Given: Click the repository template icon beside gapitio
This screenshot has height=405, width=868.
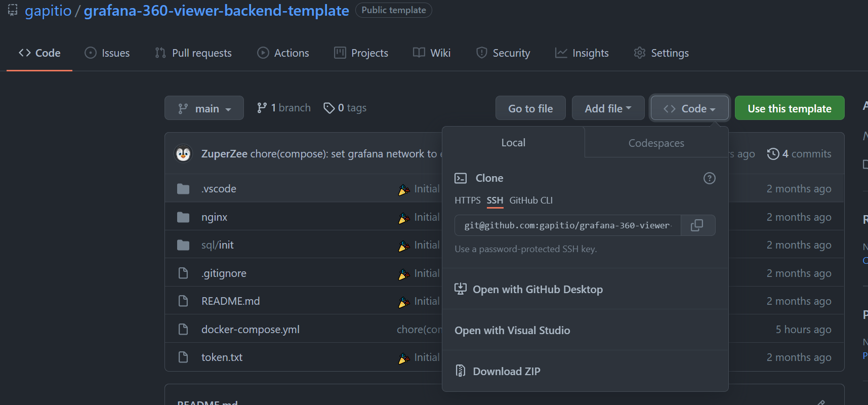Looking at the screenshot, I should point(13,10).
